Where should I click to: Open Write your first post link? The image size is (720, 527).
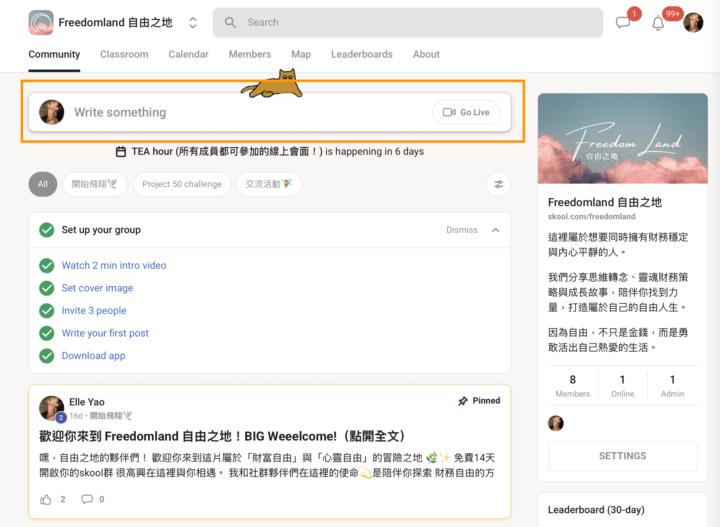pos(105,333)
